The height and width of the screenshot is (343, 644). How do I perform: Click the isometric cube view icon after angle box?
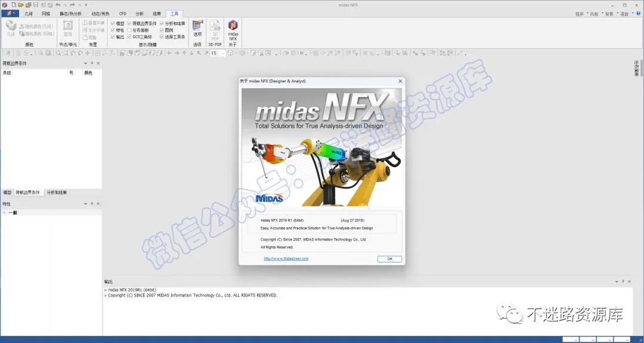point(231,53)
